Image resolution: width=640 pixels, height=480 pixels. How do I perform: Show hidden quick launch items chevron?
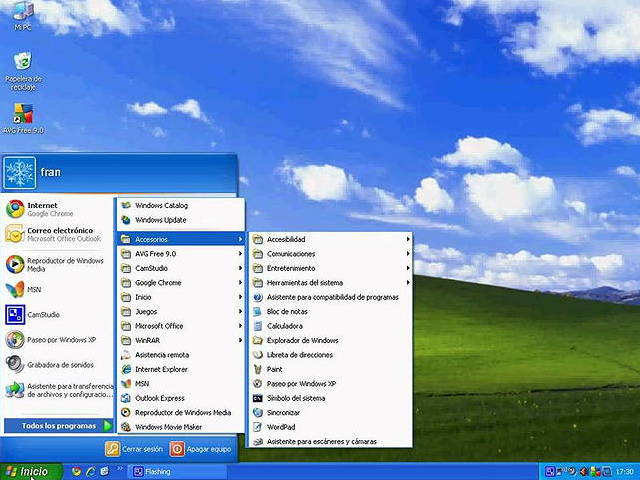(x=120, y=469)
